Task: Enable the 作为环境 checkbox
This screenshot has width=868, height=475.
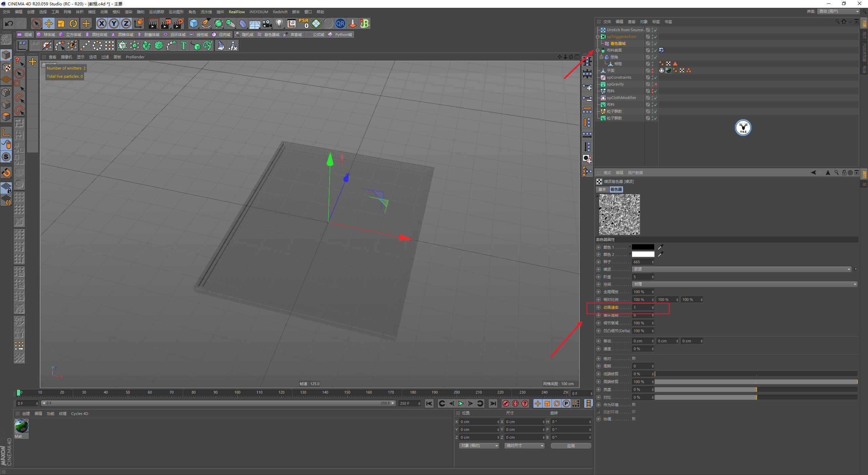Action: [634, 404]
